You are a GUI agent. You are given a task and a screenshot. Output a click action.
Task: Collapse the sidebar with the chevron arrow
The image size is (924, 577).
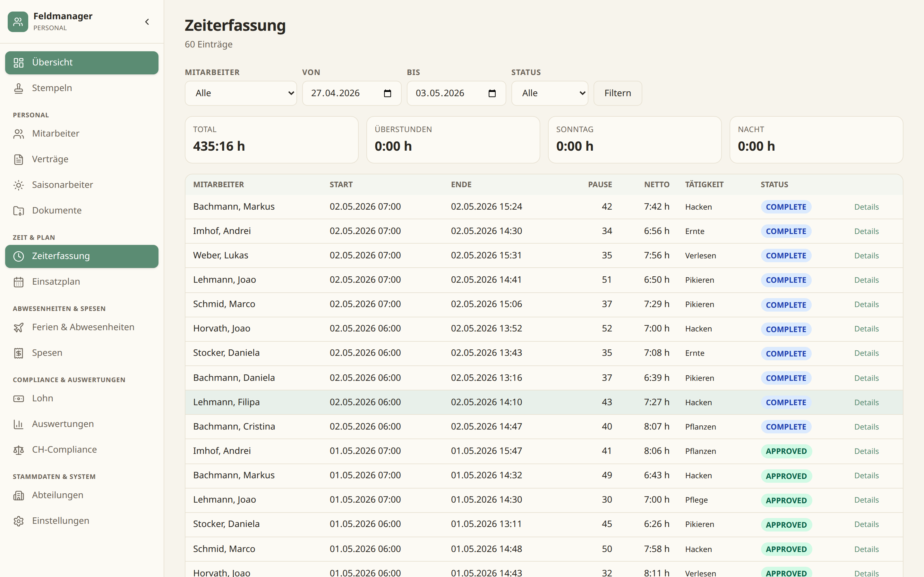[147, 22]
